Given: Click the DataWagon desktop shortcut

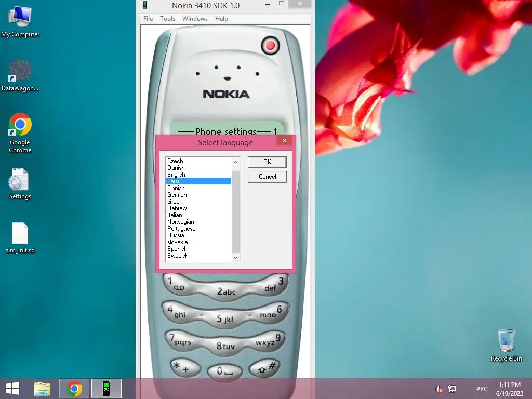Looking at the screenshot, I should [x=20, y=75].
